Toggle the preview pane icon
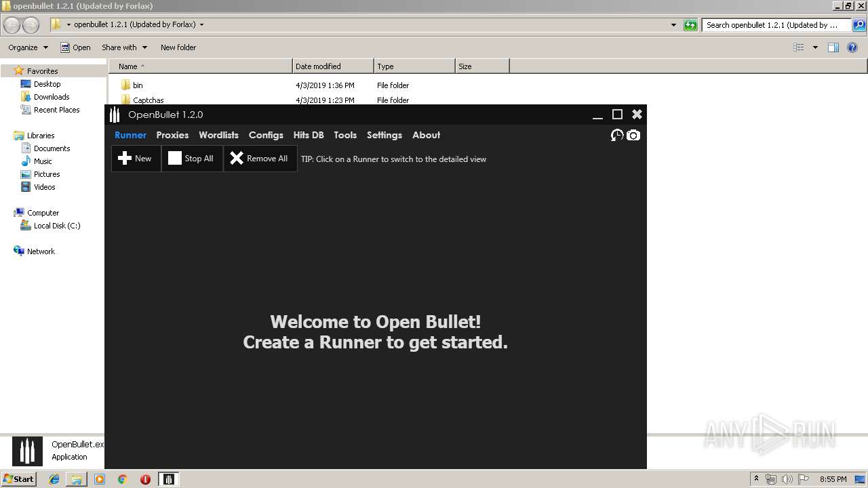Image resolution: width=868 pixels, height=488 pixels. 833,47
